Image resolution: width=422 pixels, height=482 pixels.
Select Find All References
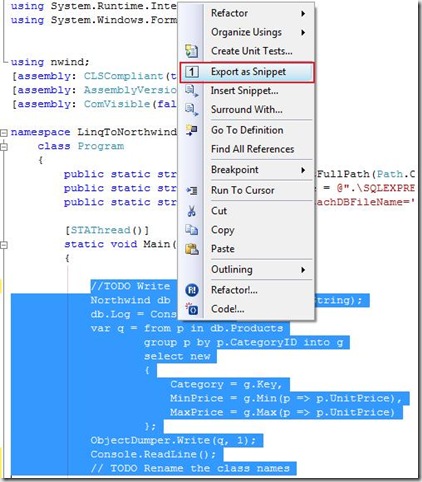246,149
